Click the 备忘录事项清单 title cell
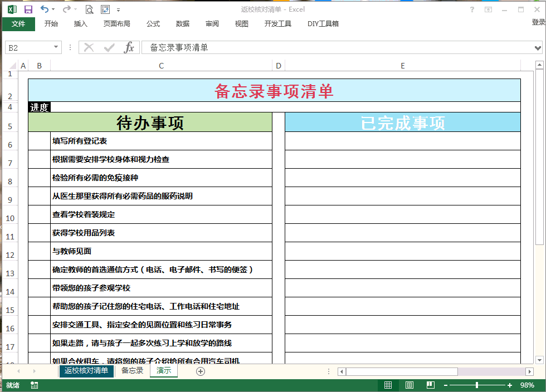This screenshot has width=546, height=392. (x=274, y=91)
